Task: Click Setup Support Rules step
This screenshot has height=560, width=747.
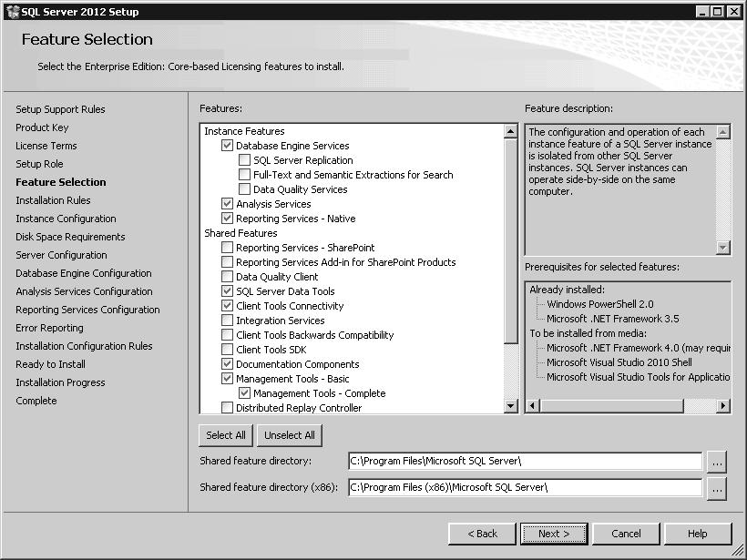Action: 60,109
